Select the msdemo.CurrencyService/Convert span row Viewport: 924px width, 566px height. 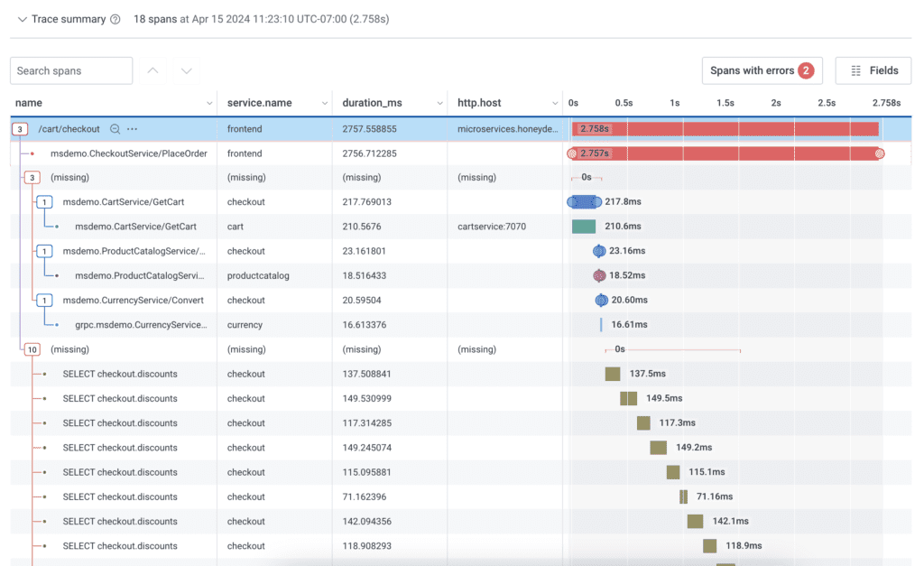pos(133,301)
